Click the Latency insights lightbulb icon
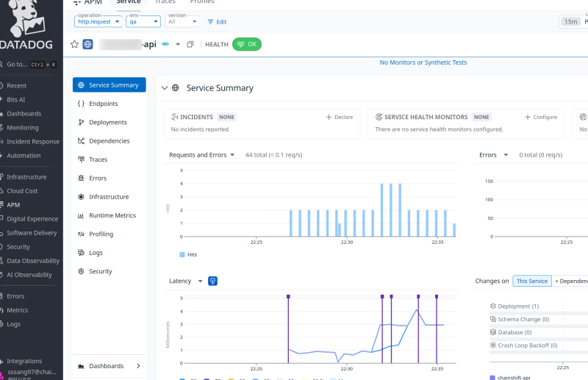The width and height of the screenshot is (588, 380). [x=212, y=281]
